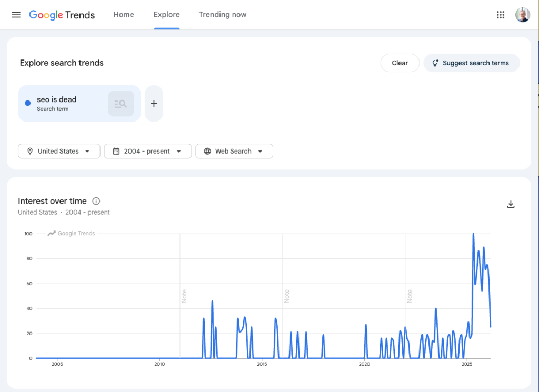Click the 2025 peak on the chart line
Screen dimensions: 539x392
pyautogui.click(x=473, y=234)
